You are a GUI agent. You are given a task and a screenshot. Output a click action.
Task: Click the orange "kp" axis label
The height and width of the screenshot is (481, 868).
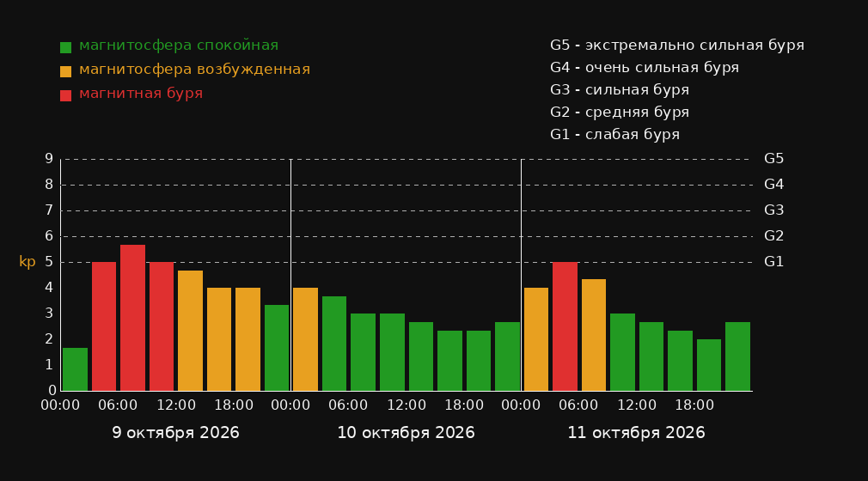pos(28,262)
